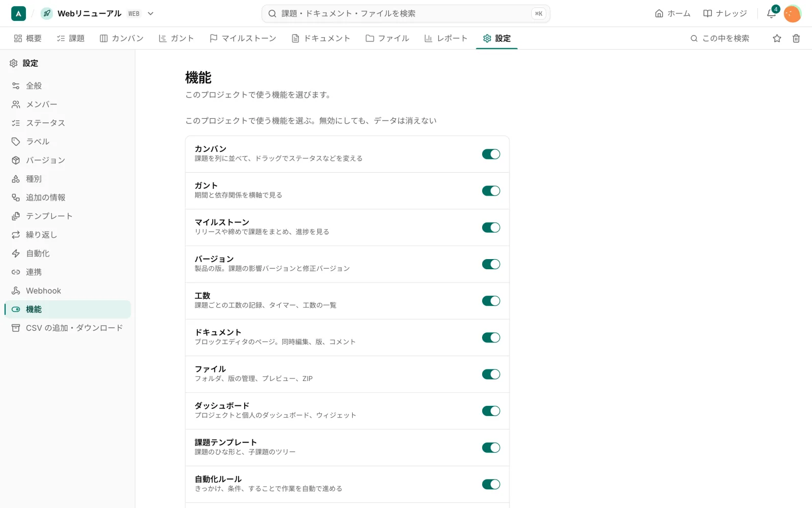Image resolution: width=812 pixels, height=508 pixels.
Task: Select 全般 in the settings sidebar
Action: click(x=67, y=86)
